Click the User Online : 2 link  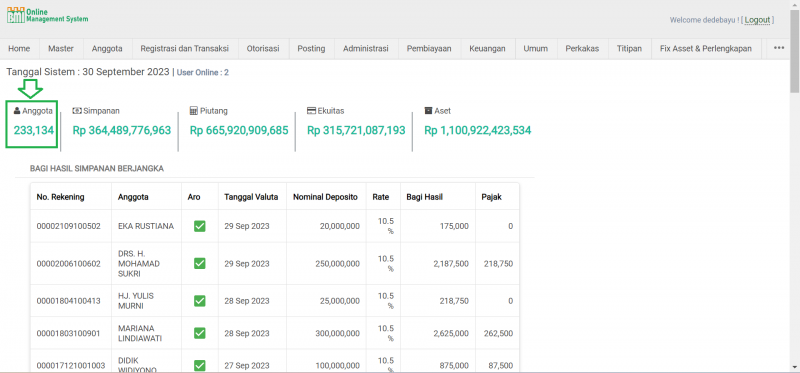[x=203, y=72]
